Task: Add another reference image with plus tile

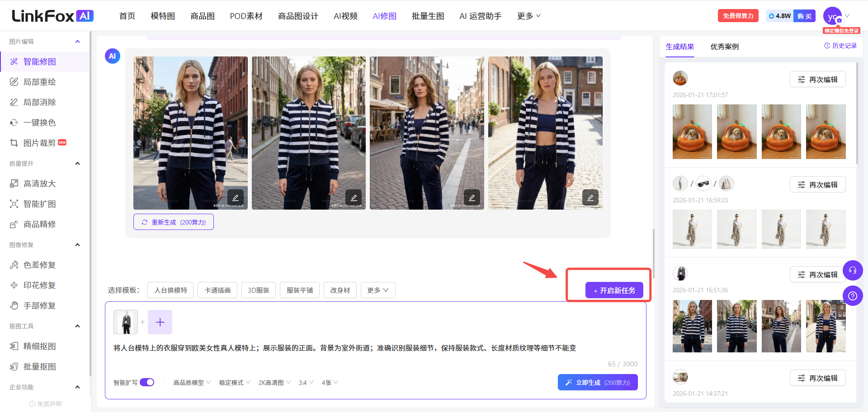Action: pyautogui.click(x=160, y=322)
